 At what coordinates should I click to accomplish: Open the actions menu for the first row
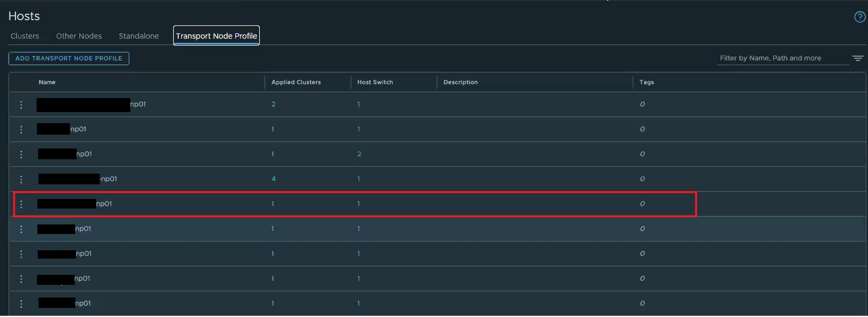pyautogui.click(x=21, y=104)
